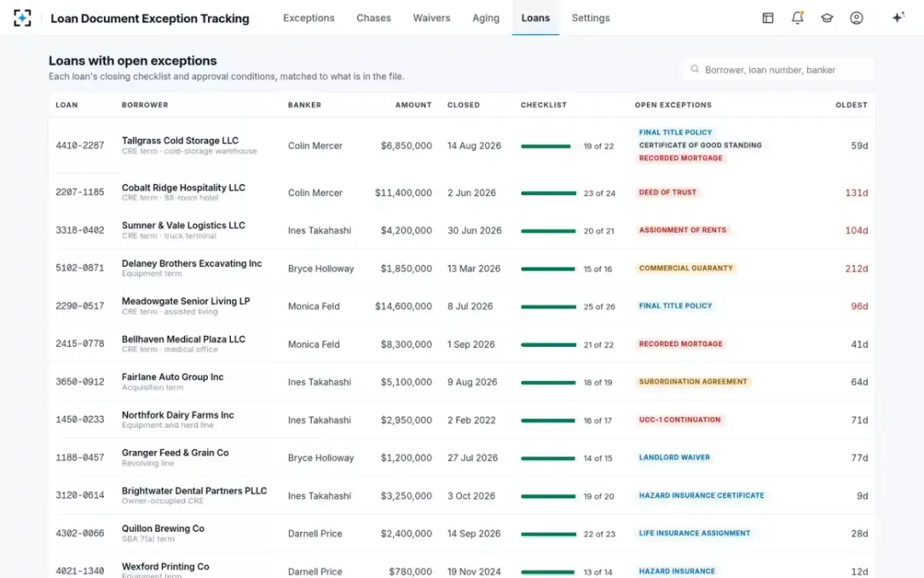The height and width of the screenshot is (578, 924).
Task: Open borrower Delaney Brothers Excavating Inc
Action: [192, 263]
